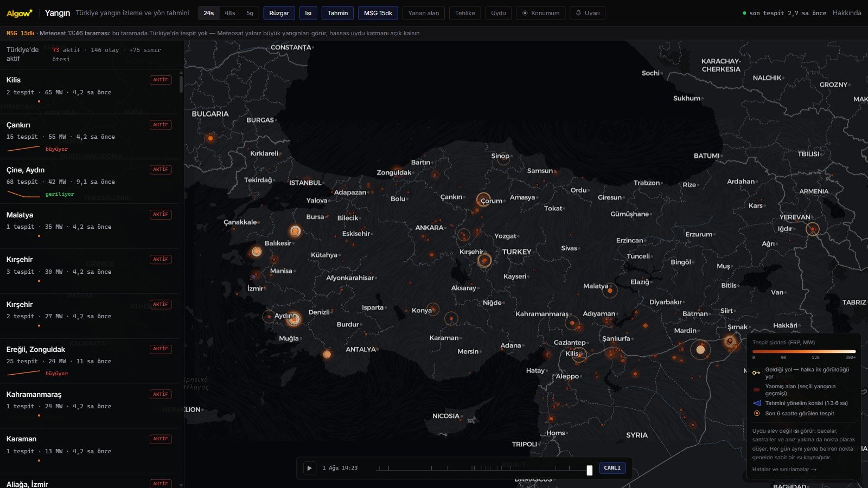Open Hatalar ve sınırlamalar link
The image size is (868, 488).
[x=784, y=470]
